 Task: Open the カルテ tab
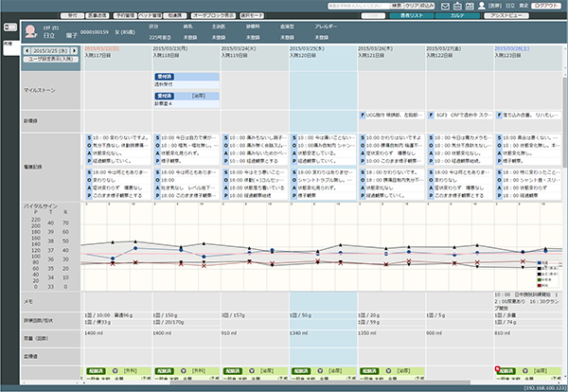[x=456, y=17]
